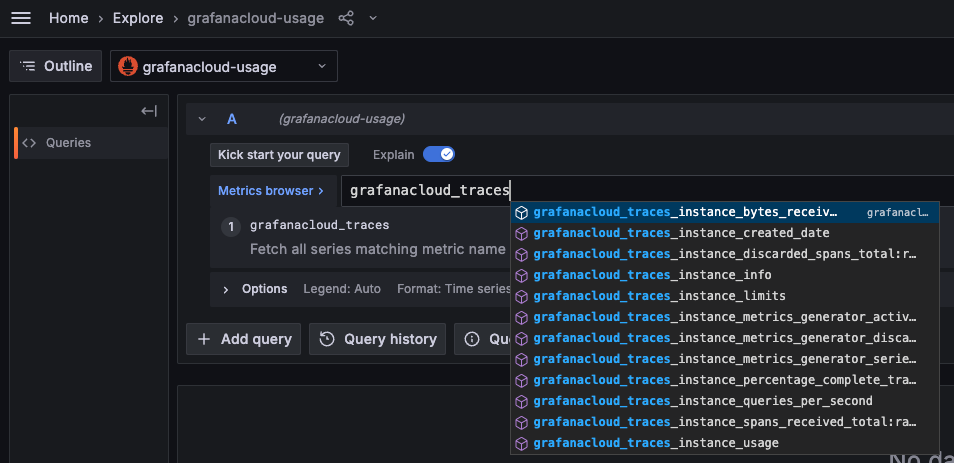The height and width of the screenshot is (463, 954).
Task: Open the chevron dropdown after share icon
Action: (x=373, y=18)
